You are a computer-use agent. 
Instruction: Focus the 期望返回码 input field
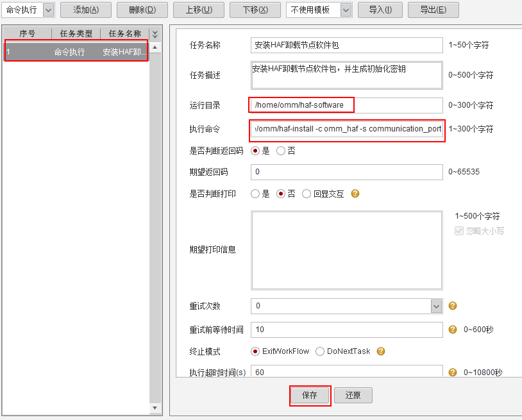coord(346,172)
